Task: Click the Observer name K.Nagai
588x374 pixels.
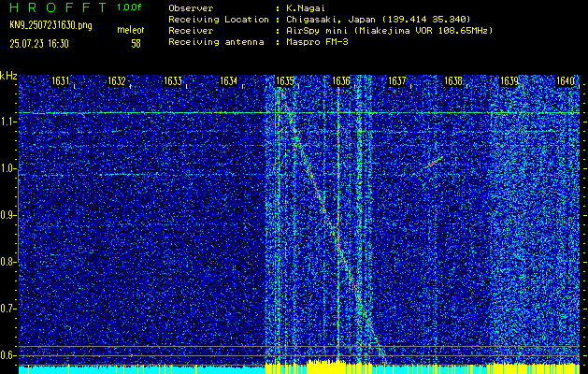Action: click(306, 8)
